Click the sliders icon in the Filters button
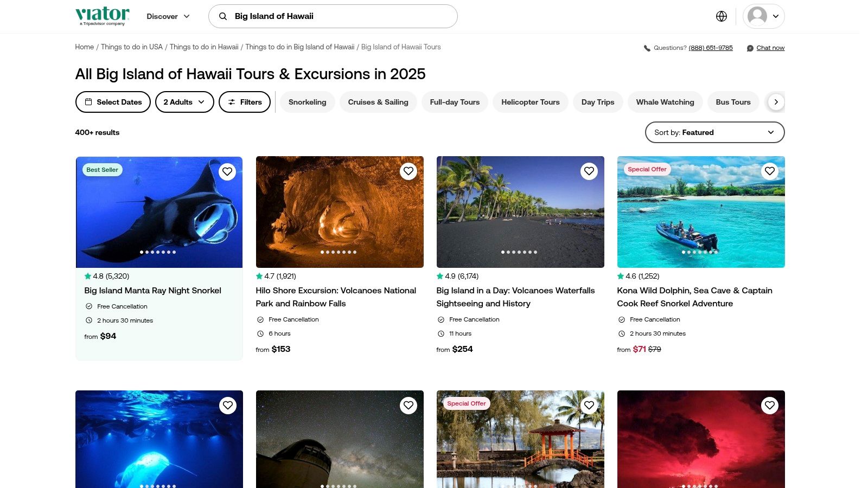 point(232,102)
